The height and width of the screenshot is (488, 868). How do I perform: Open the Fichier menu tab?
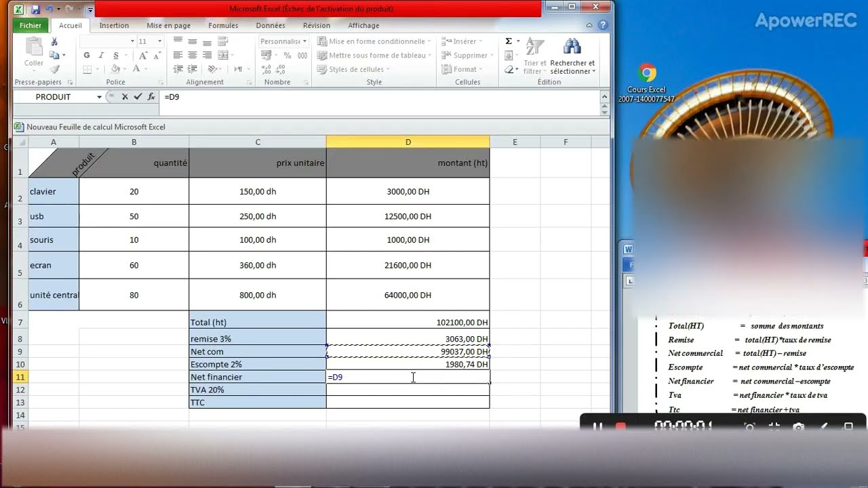click(31, 25)
